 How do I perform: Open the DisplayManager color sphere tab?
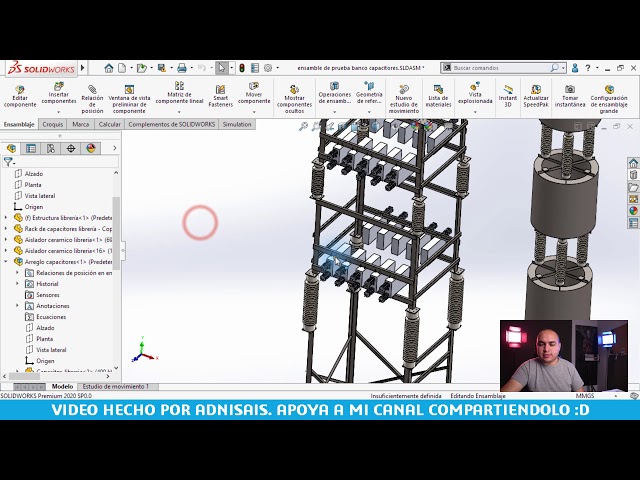click(91, 148)
